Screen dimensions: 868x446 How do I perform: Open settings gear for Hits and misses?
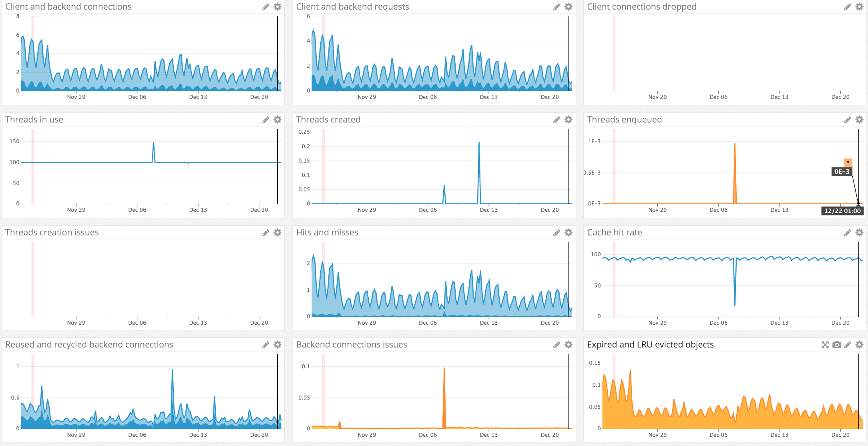coord(568,233)
